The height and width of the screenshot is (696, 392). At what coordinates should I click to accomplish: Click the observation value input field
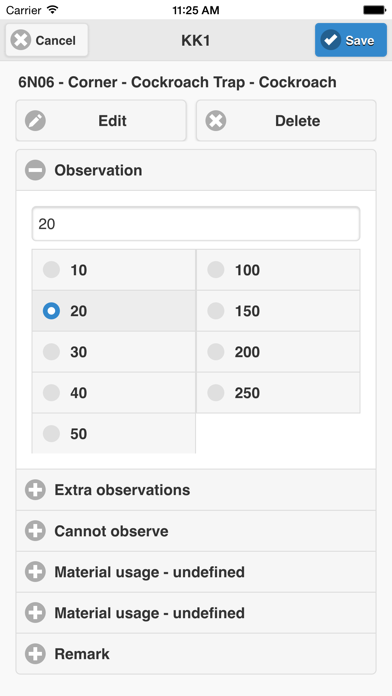coord(196,224)
